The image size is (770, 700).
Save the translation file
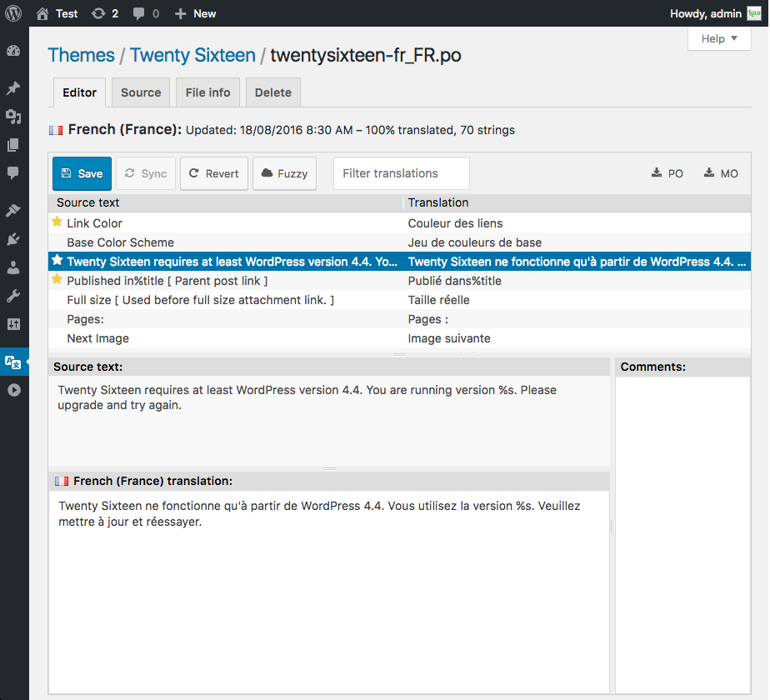(x=82, y=173)
